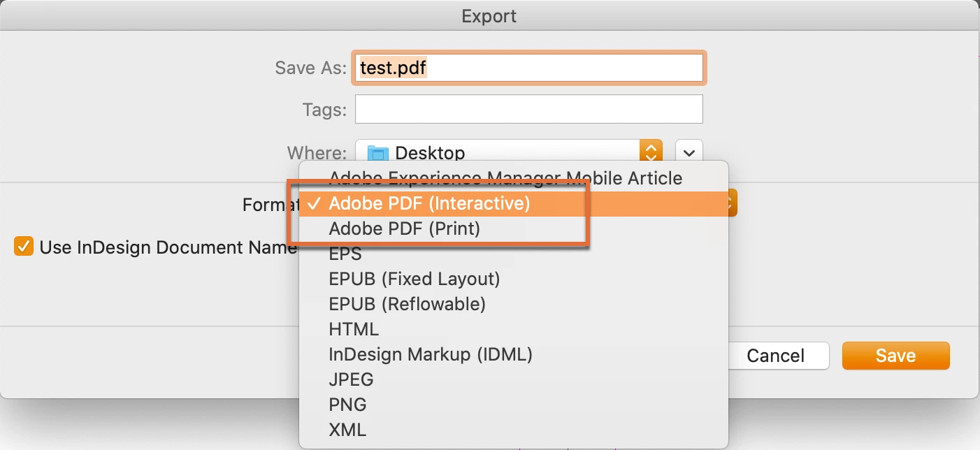Pick InDesign Markup (IDML) format

coord(513,354)
